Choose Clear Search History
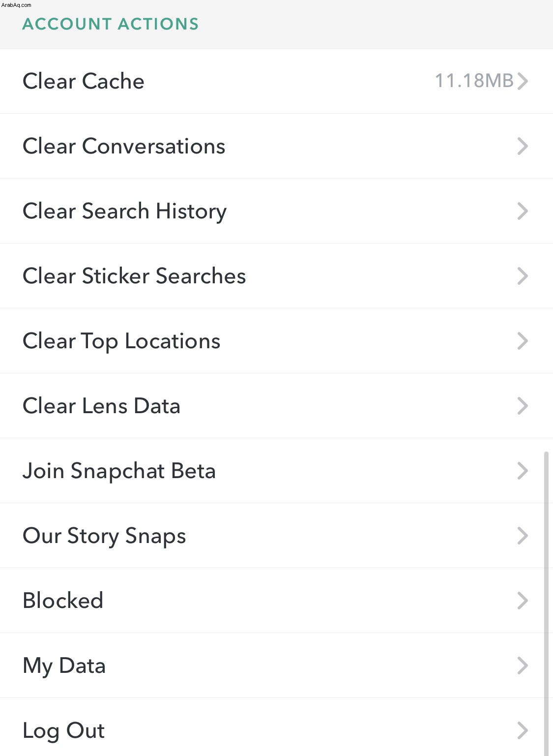The height and width of the screenshot is (756, 553). click(x=276, y=211)
